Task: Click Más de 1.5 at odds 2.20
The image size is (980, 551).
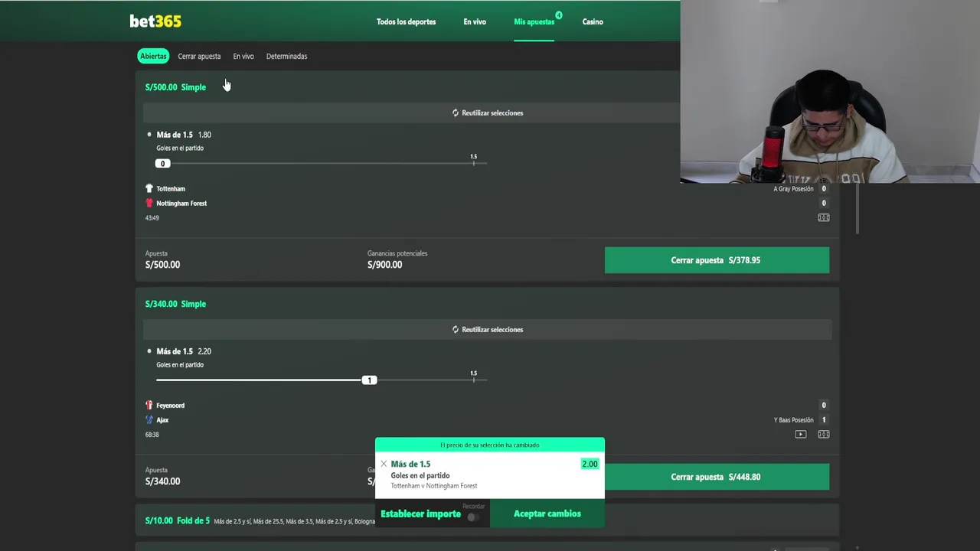Action: coord(184,351)
